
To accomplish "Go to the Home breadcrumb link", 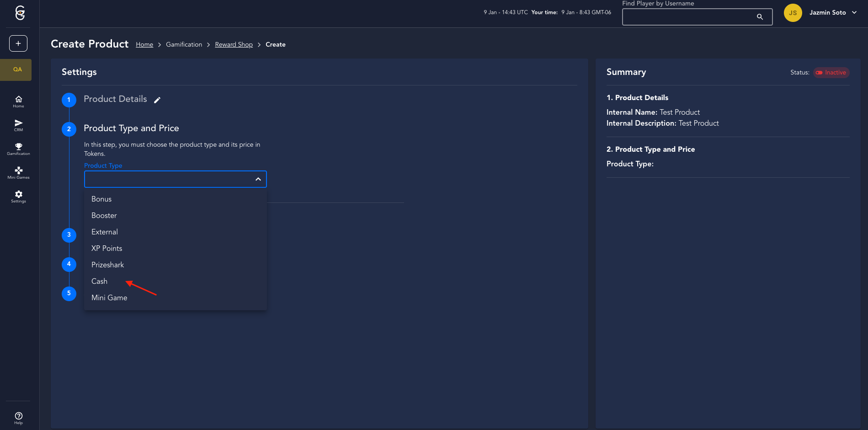I will click(144, 44).
